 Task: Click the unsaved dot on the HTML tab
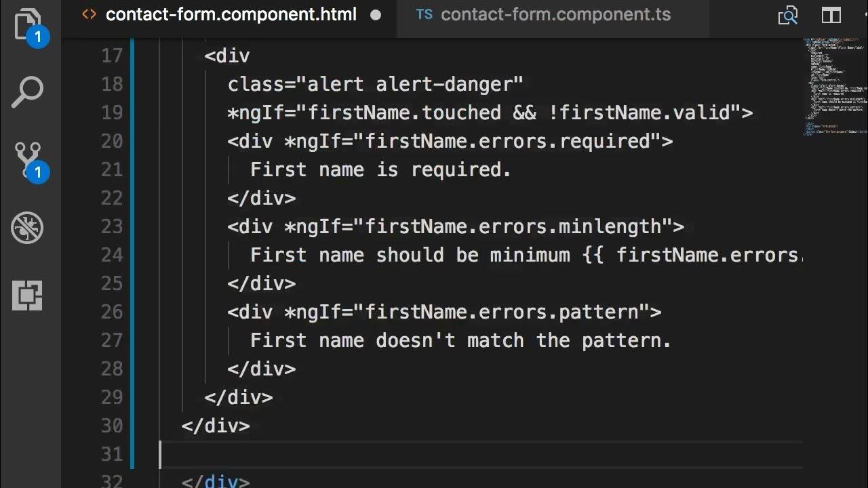(x=376, y=15)
